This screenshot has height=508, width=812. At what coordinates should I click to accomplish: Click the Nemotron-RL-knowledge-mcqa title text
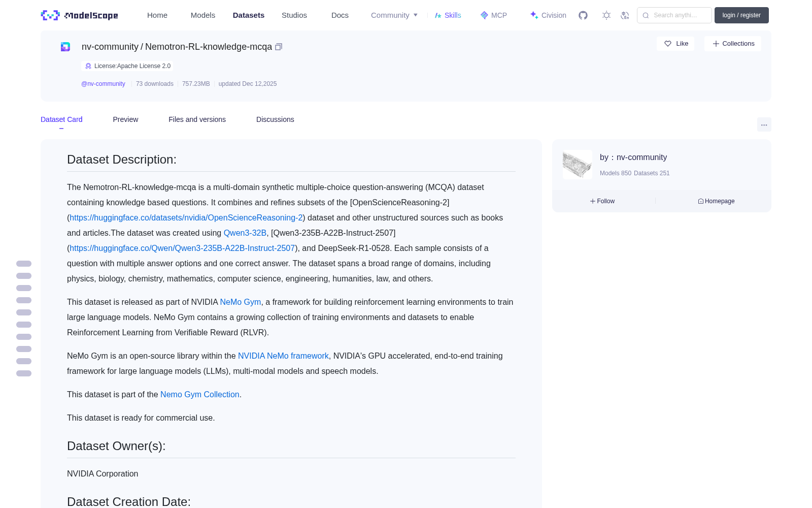pyautogui.click(x=209, y=47)
